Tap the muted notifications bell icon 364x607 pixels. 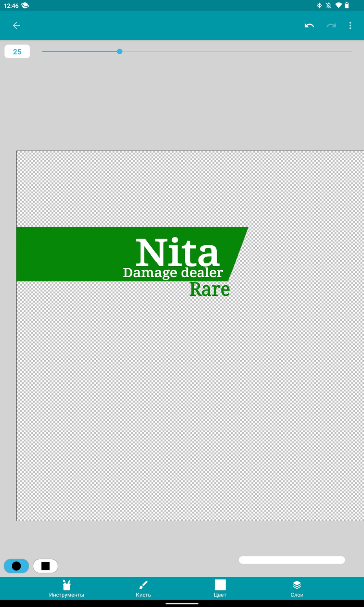pyautogui.click(x=328, y=5)
